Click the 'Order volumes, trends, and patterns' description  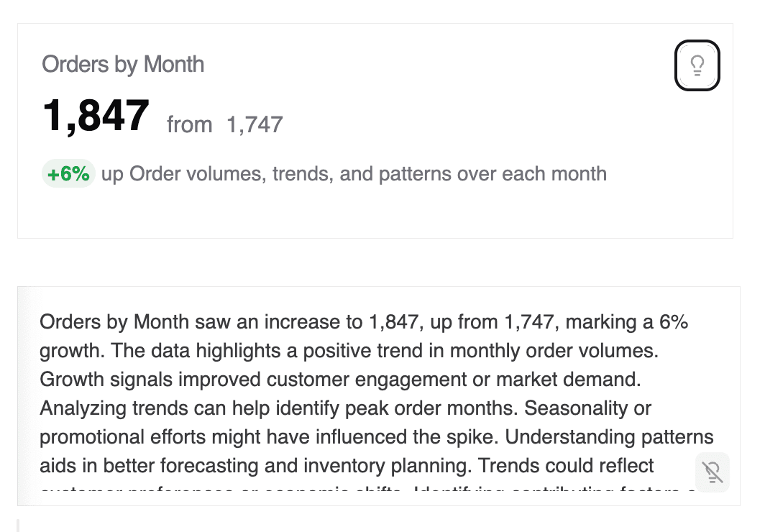(x=367, y=174)
